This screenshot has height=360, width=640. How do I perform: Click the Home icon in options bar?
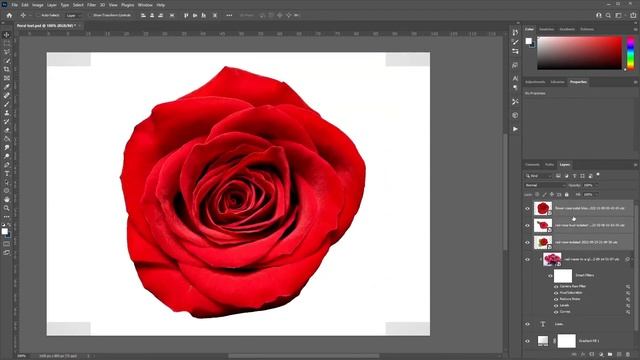coord(9,16)
